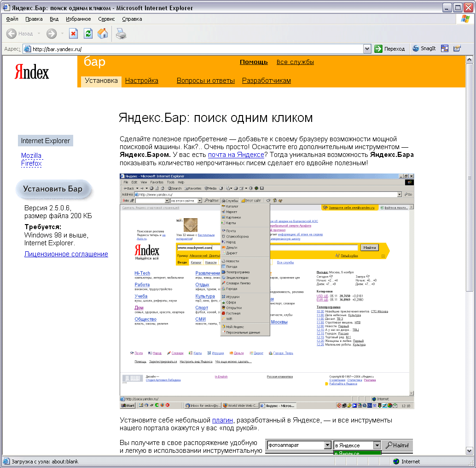Stop page loading with red X icon

pyautogui.click(x=74, y=34)
